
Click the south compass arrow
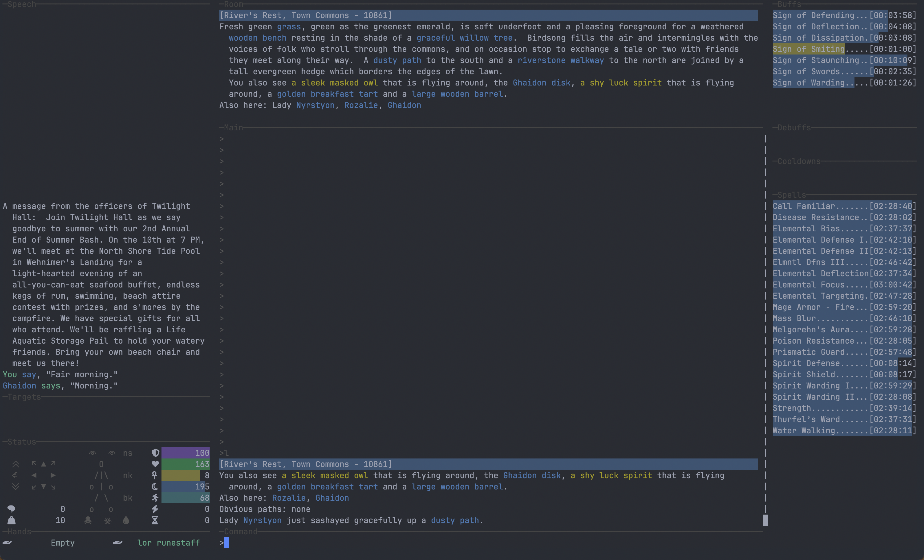tap(44, 487)
